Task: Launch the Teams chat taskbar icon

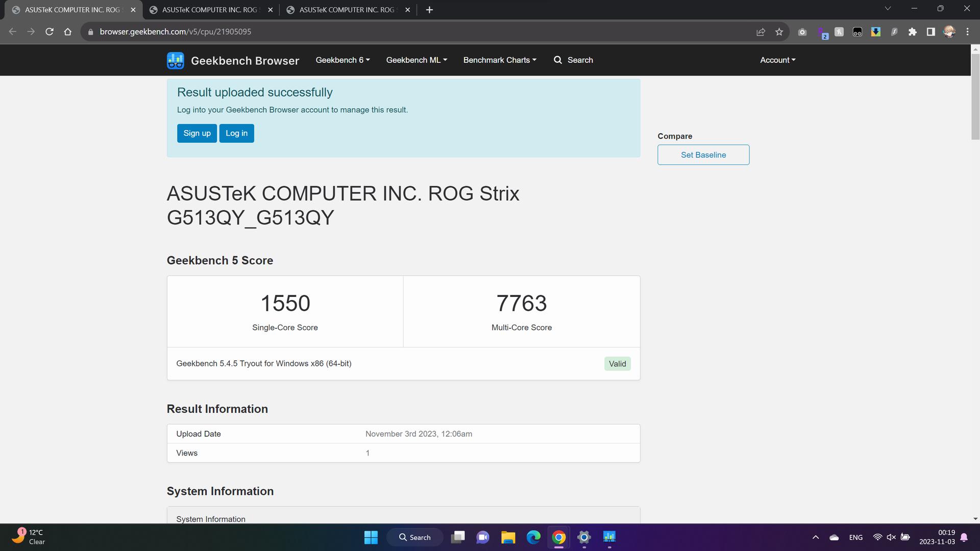Action: click(483, 537)
